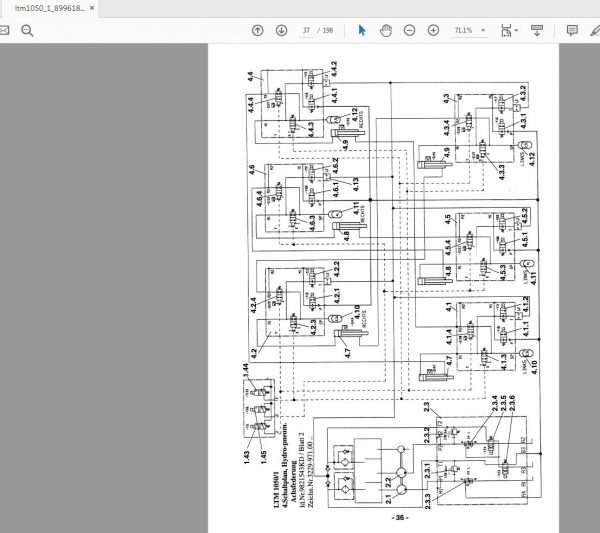Select the Hand pan tool

pyautogui.click(x=386, y=30)
